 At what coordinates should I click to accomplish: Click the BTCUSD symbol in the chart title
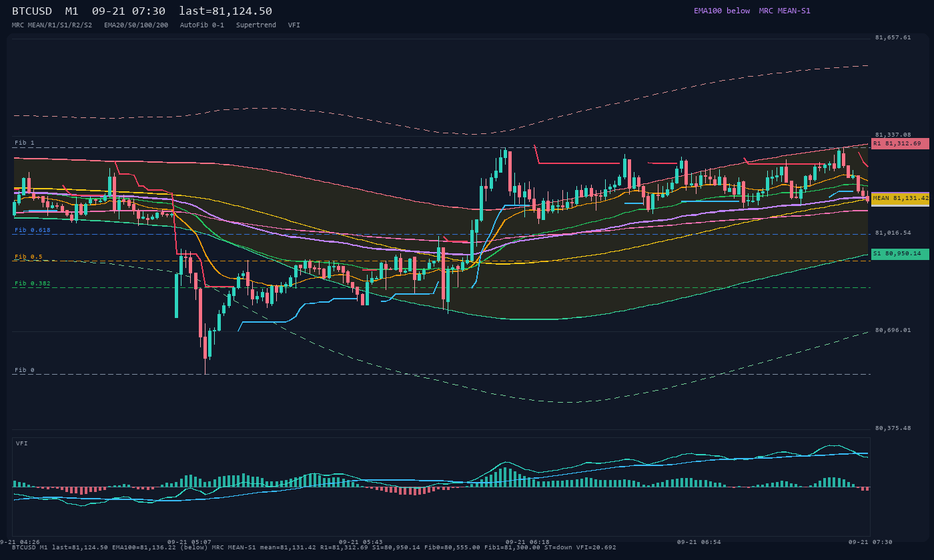(x=32, y=11)
